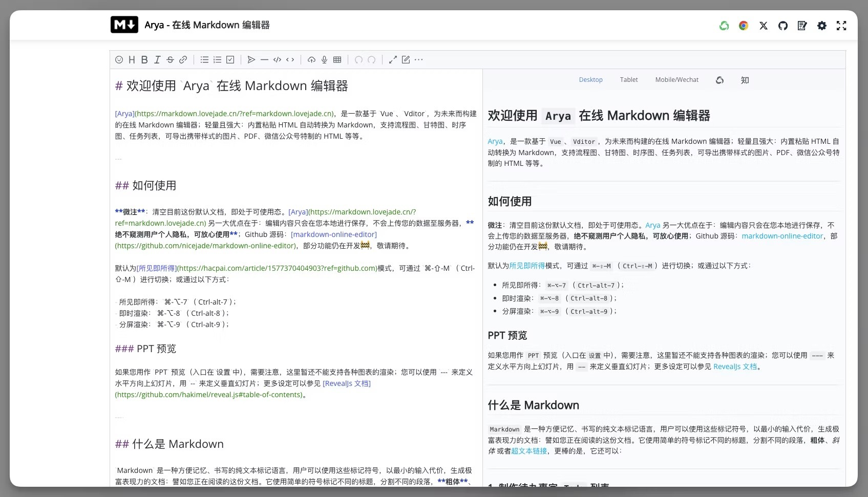868x497 pixels.
Task: Upload a file via the cloud icon
Action: click(x=311, y=60)
